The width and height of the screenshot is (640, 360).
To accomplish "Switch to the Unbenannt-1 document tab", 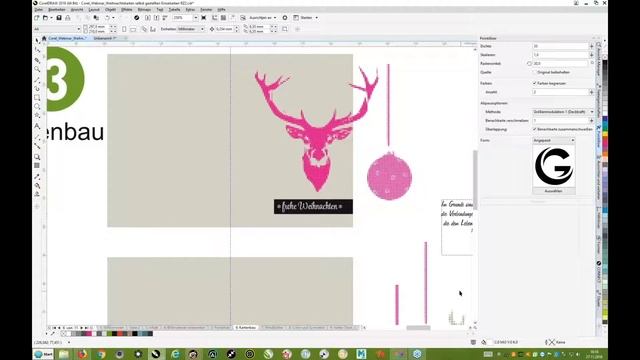I will coord(105,38).
